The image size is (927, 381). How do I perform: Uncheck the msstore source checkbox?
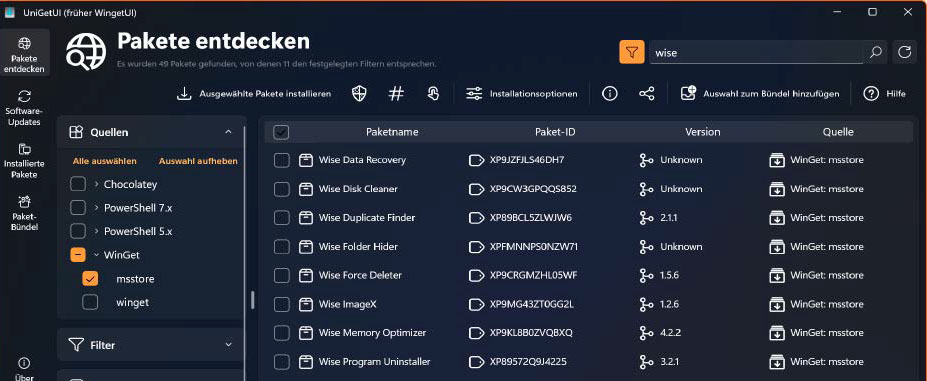tap(90, 279)
